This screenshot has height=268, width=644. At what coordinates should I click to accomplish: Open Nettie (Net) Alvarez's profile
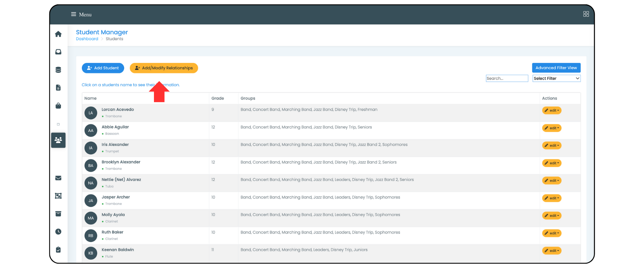pyautogui.click(x=121, y=180)
